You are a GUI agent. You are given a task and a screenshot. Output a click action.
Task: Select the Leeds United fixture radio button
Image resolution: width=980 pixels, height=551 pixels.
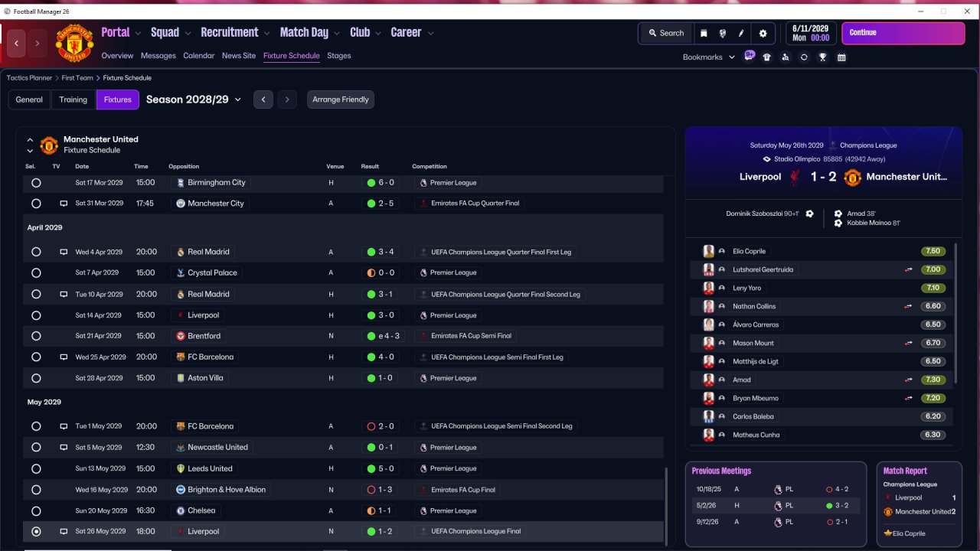pos(36,468)
